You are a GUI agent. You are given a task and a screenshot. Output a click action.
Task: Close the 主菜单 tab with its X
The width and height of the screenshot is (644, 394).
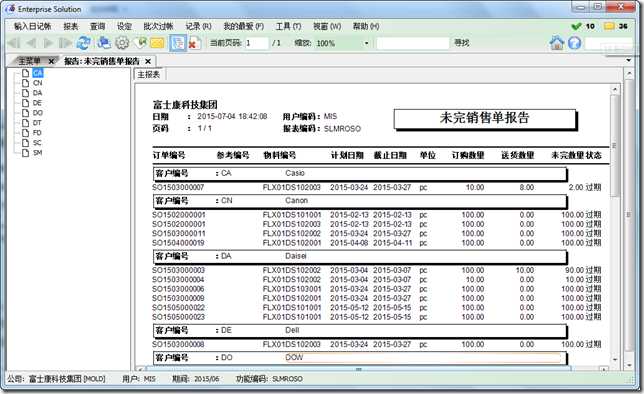coord(51,61)
